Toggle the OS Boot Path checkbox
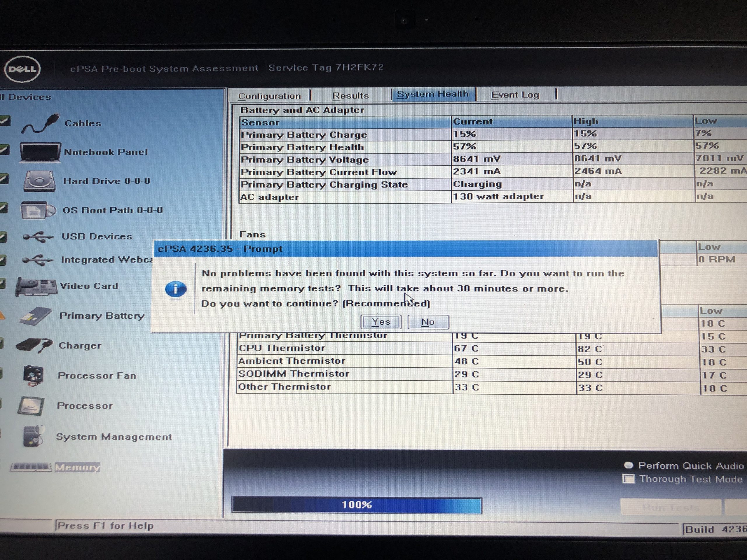The width and height of the screenshot is (747, 560). [x=4, y=208]
